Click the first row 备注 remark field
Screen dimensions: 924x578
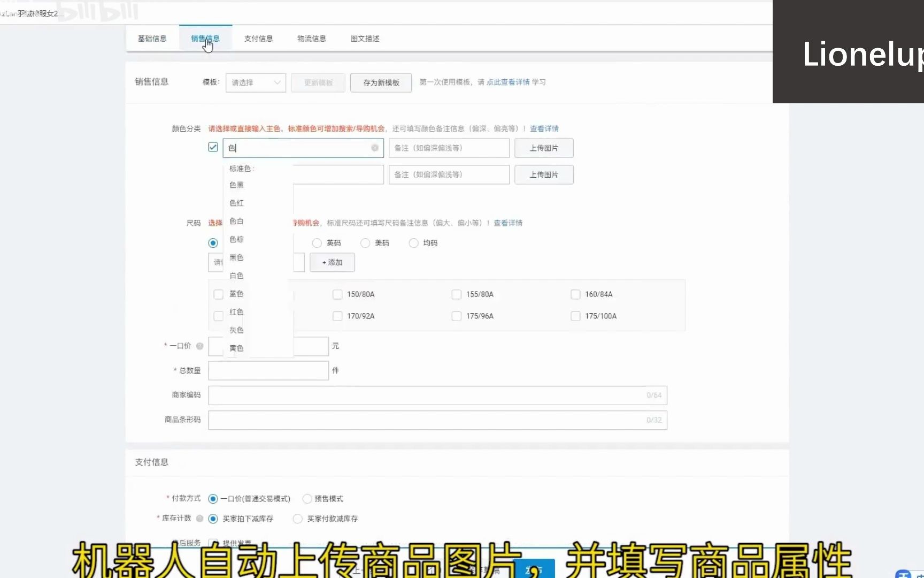pyautogui.click(x=449, y=148)
